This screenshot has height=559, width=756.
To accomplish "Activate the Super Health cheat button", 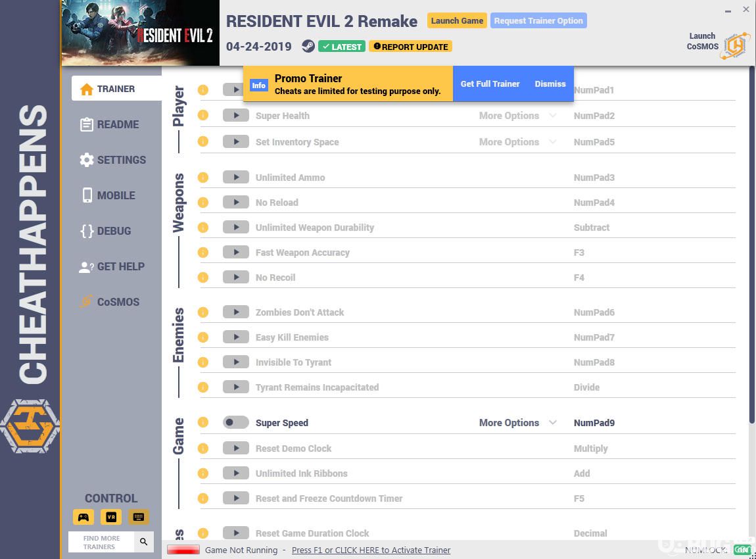I will 236,115.
